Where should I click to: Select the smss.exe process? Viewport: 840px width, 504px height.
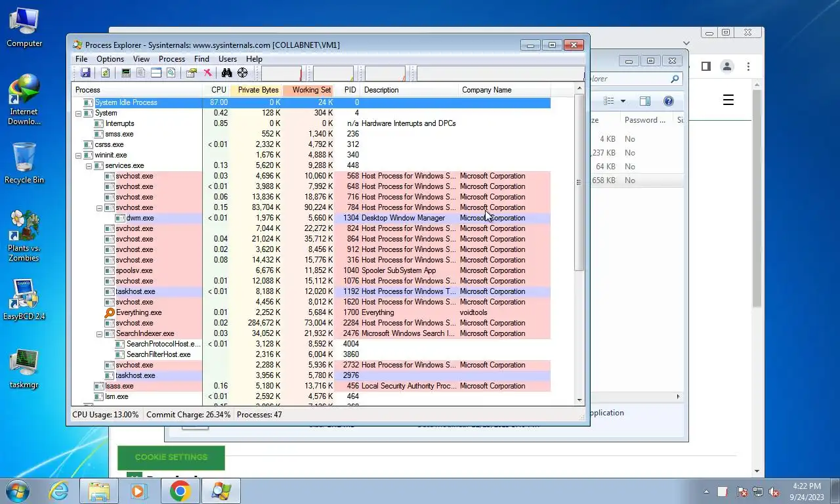click(311, 134)
